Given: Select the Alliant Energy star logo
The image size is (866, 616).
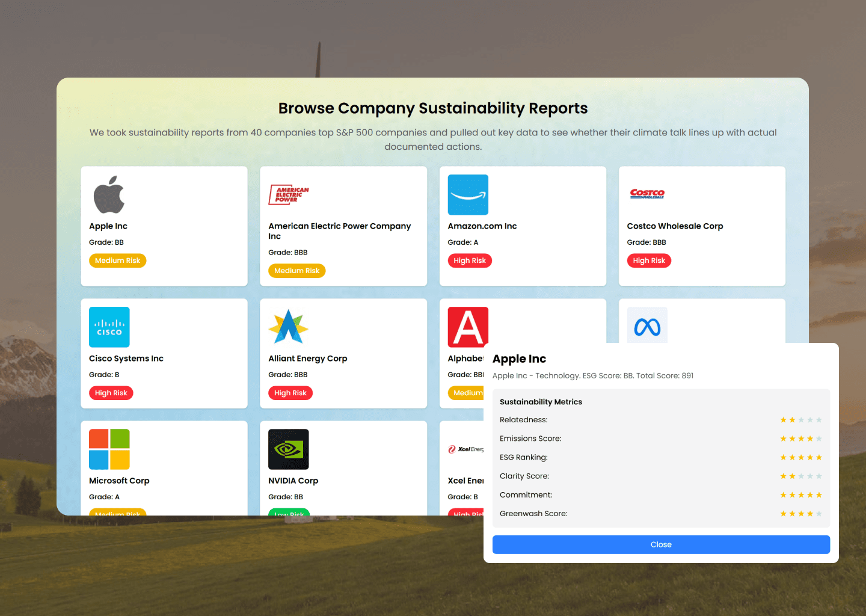Looking at the screenshot, I should click(x=288, y=327).
